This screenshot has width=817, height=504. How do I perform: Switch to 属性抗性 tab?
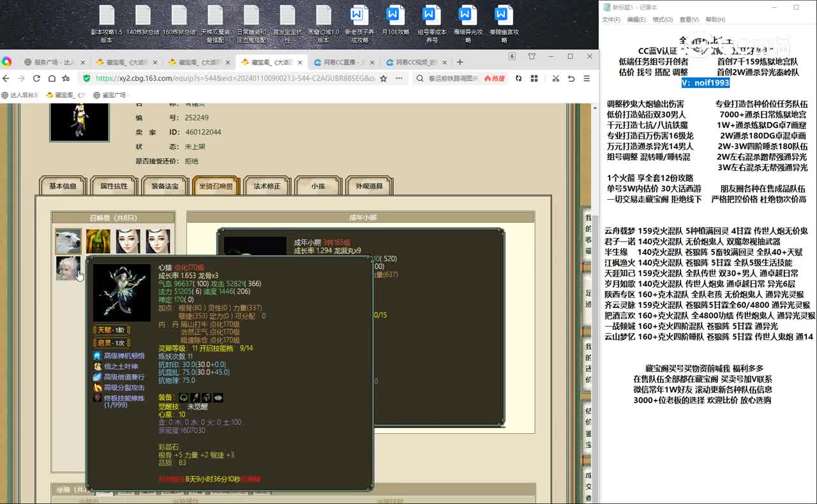[114, 186]
